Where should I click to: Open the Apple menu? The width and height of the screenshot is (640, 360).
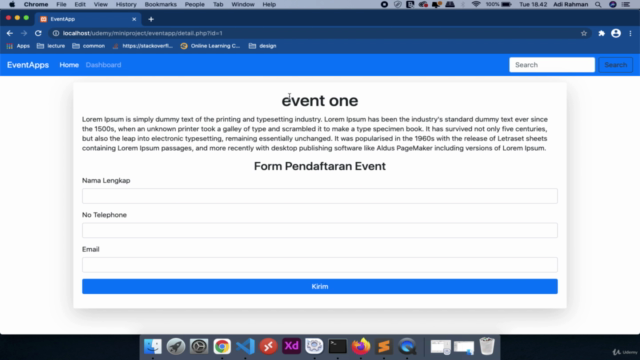[12, 4]
